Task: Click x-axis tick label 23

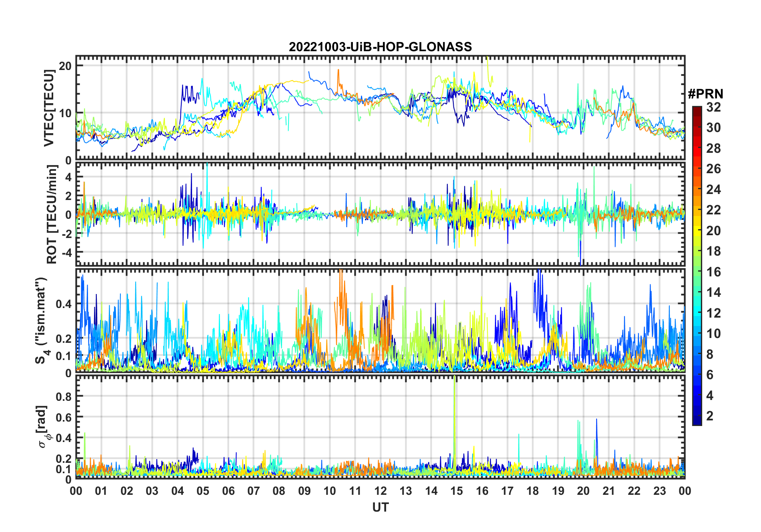Action: click(x=659, y=491)
